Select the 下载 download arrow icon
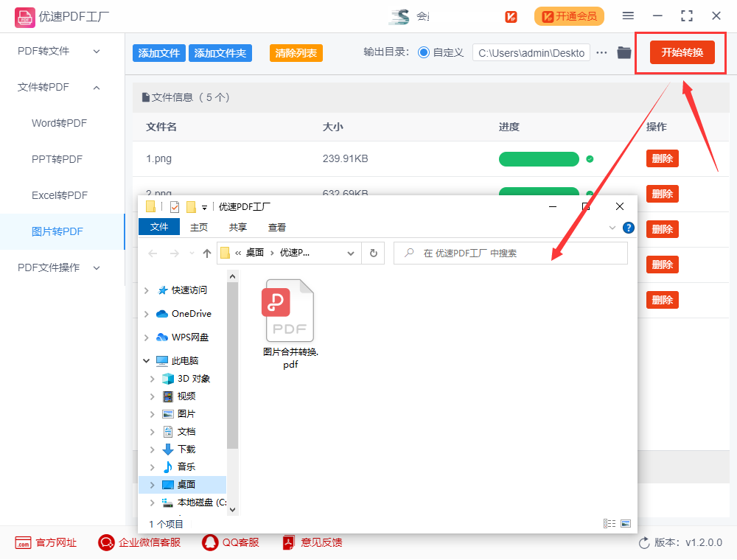The width and height of the screenshot is (737, 560). (168, 449)
